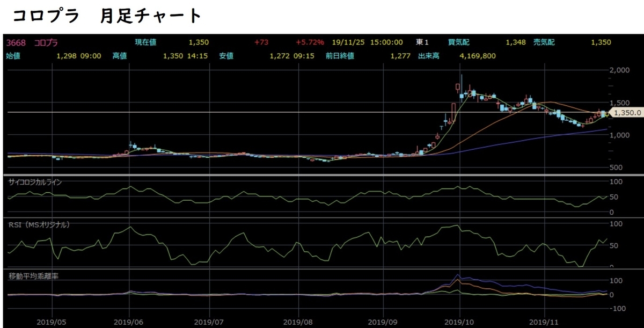
Task: Click the 安値 label
Action: point(225,55)
